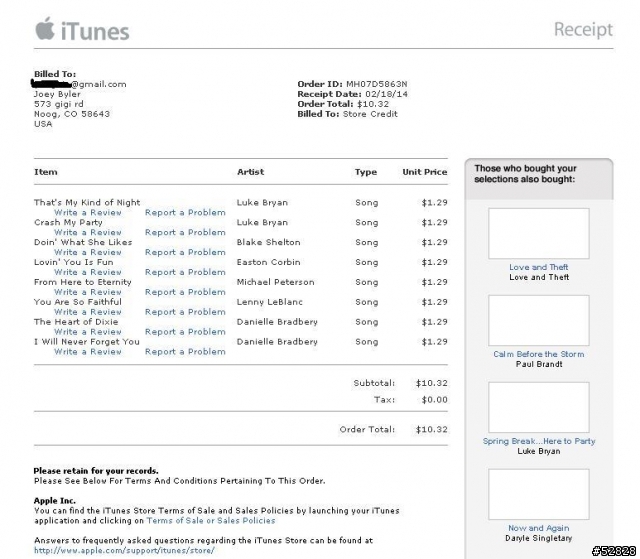Click the Apple iTunes logo
Screen dimensions: 640x559
82,29
